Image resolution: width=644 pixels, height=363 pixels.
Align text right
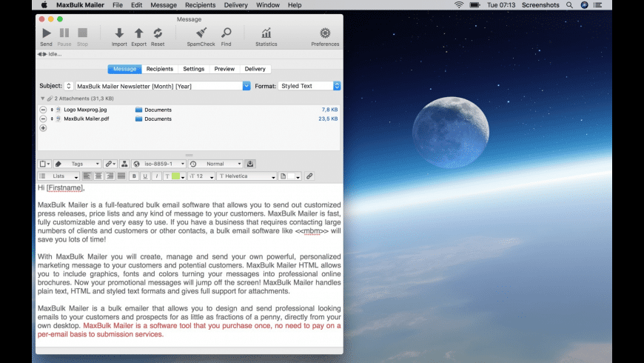click(x=110, y=176)
